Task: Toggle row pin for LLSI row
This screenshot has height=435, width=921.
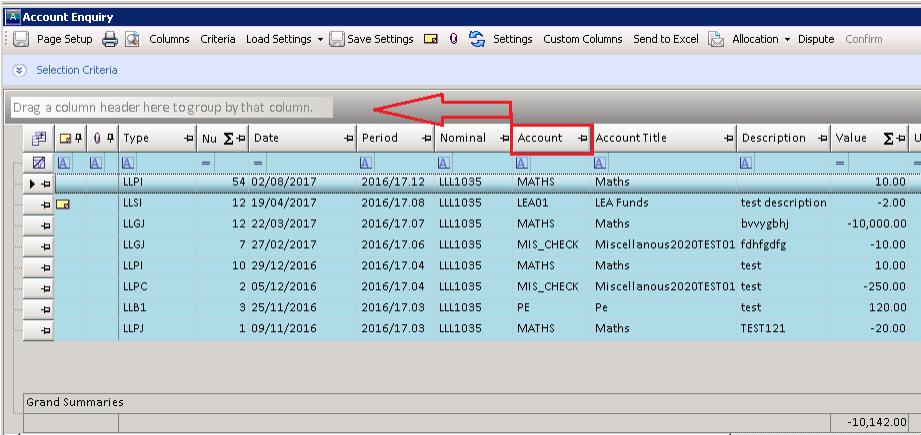Action: (x=45, y=205)
